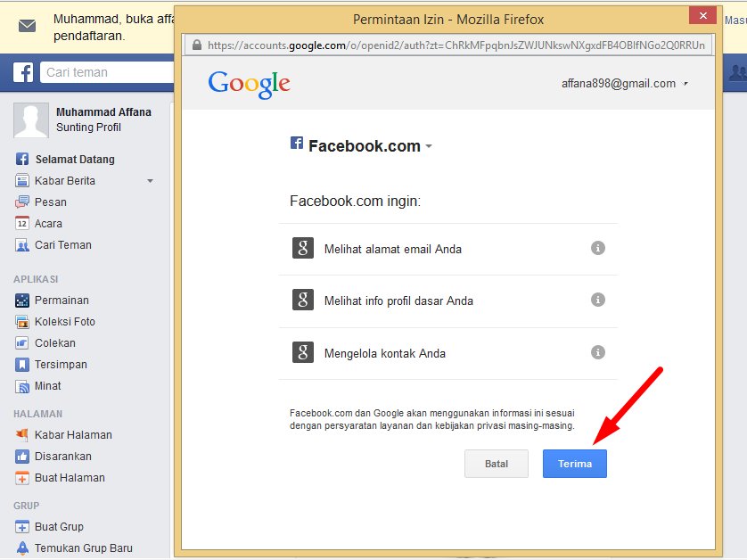This screenshot has width=747, height=560.
Task: Open Tersimpan link in sidebar
Action: (x=61, y=365)
